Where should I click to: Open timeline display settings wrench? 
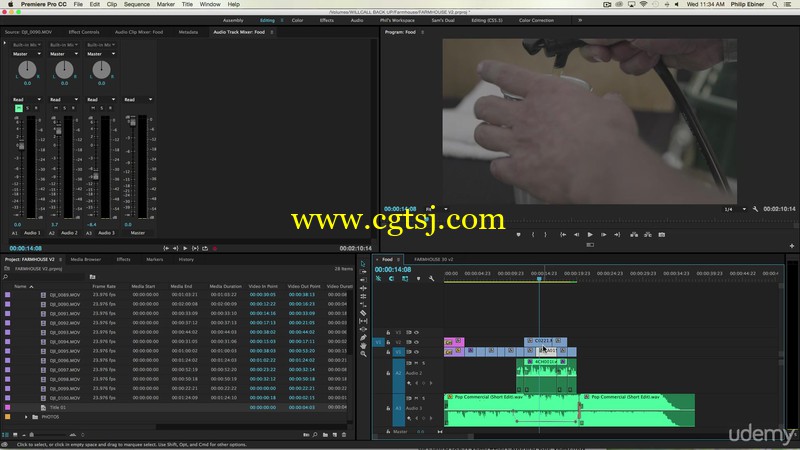click(432, 279)
